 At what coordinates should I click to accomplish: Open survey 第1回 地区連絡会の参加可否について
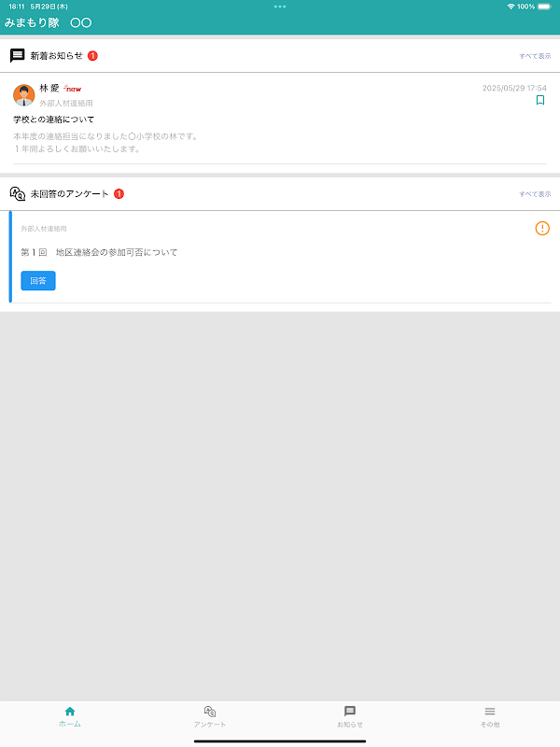coord(99,252)
